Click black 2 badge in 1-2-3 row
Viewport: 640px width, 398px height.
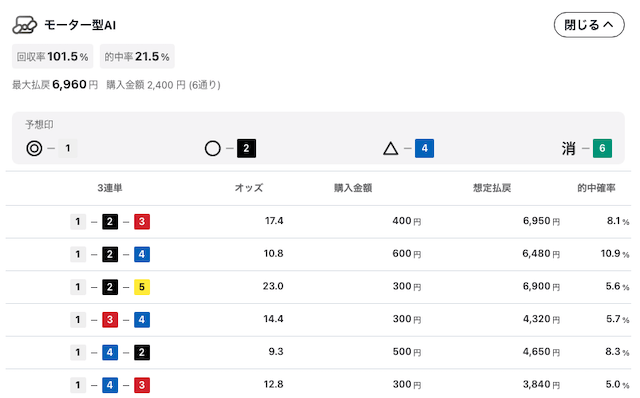[x=110, y=222]
